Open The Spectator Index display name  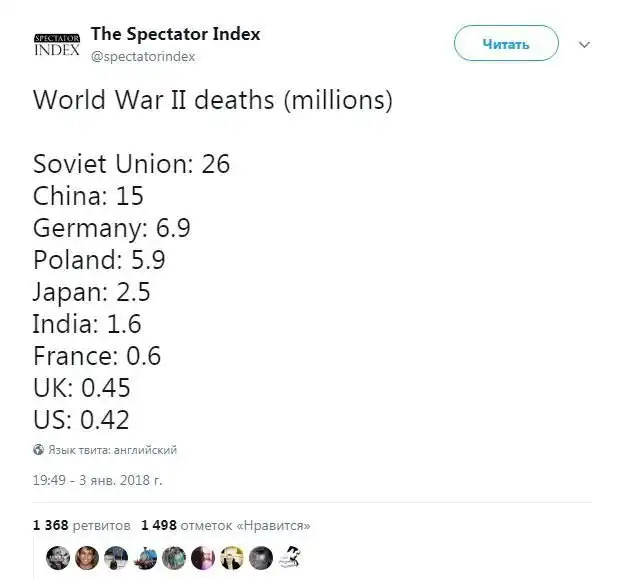[x=175, y=34]
